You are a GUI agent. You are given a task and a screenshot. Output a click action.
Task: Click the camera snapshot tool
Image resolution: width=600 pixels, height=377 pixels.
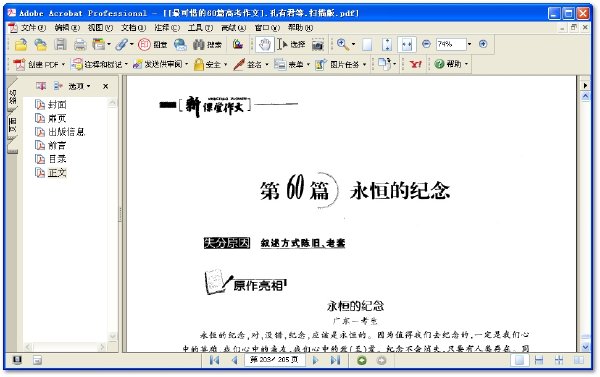point(317,45)
